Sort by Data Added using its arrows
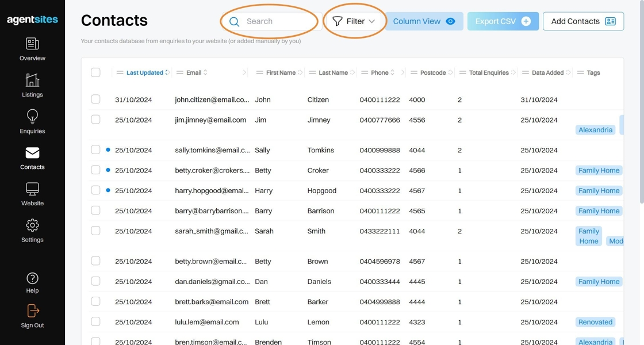The width and height of the screenshot is (644, 345). (568, 72)
